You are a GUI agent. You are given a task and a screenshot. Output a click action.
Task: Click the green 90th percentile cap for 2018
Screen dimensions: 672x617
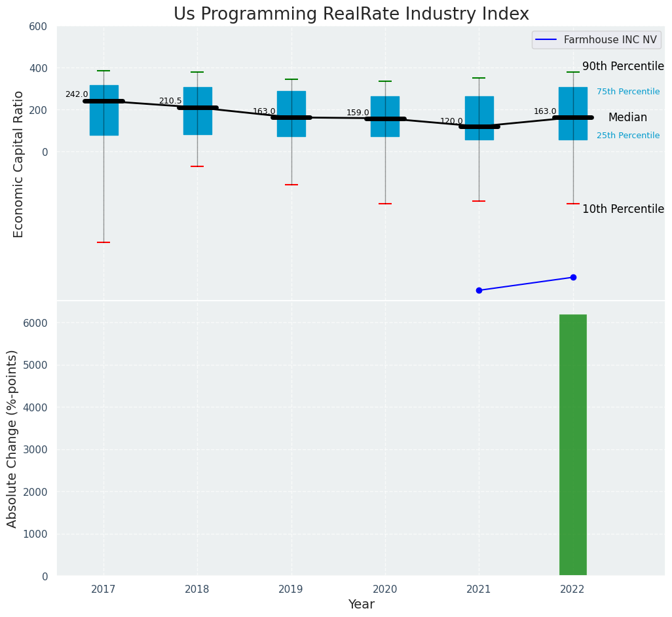point(197,72)
